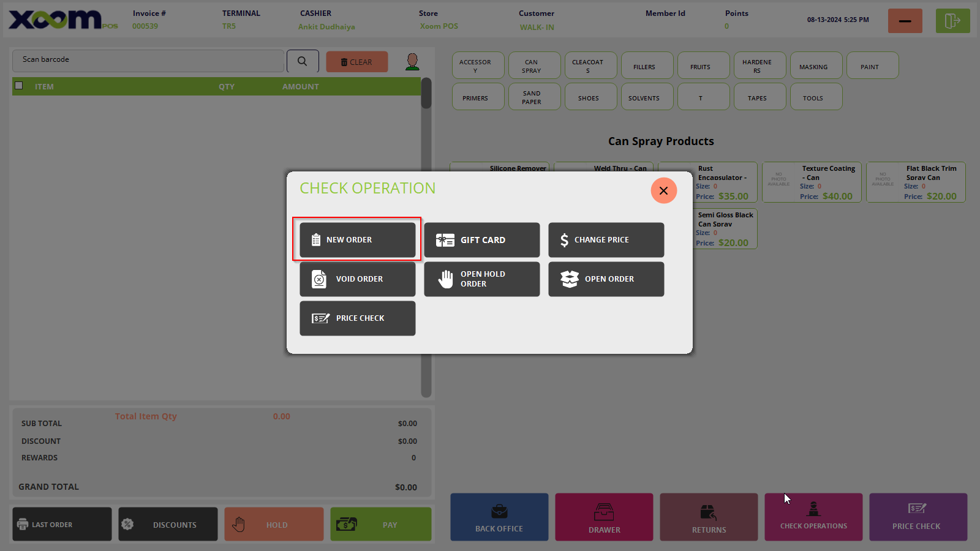The width and height of the screenshot is (980, 551).
Task: Open the Gift Card operation
Action: [x=481, y=240]
